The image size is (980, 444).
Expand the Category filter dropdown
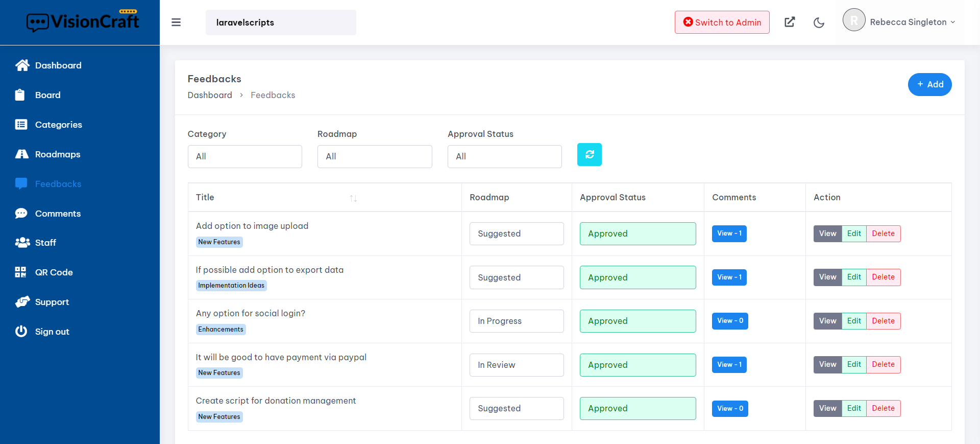coord(244,156)
